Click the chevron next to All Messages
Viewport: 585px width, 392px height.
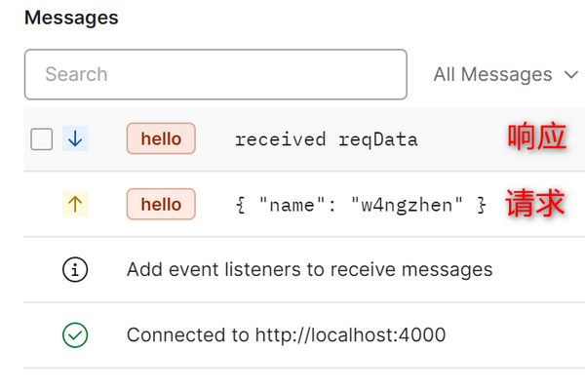click(x=570, y=75)
